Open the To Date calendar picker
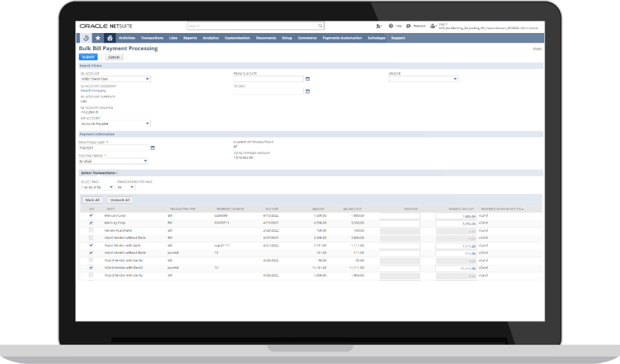This screenshot has height=364, width=620. [x=308, y=92]
